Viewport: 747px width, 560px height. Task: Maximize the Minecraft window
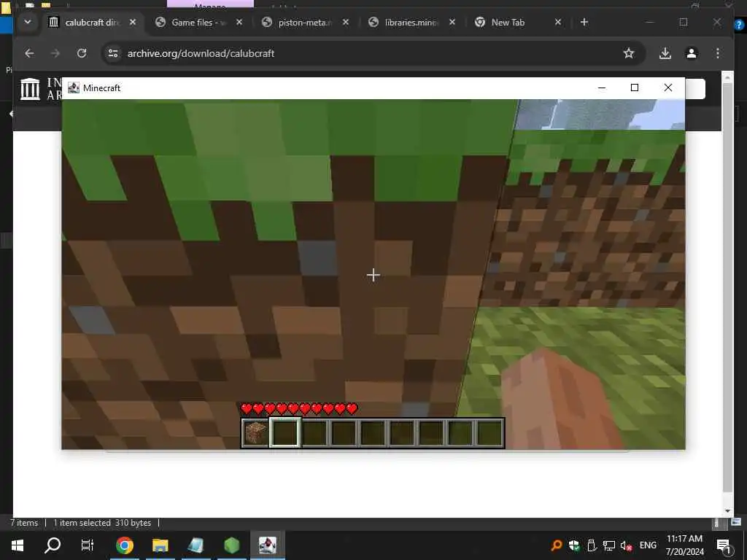pyautogui.click(x=635, y=87)
